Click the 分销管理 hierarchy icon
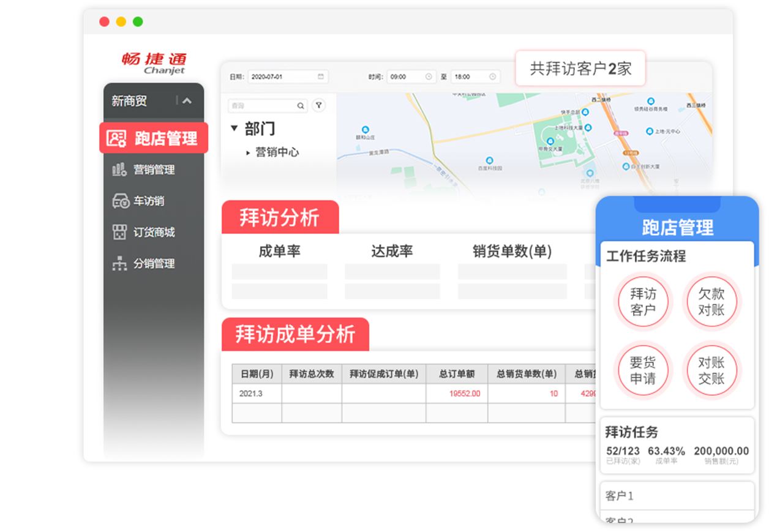The image size is (769, 532). coord(119,263)
